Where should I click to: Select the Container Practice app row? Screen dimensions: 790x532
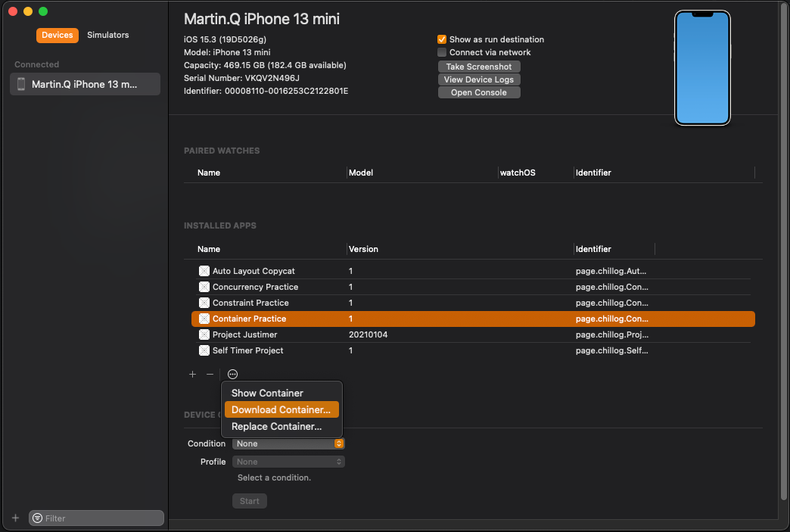click(473, 319)
